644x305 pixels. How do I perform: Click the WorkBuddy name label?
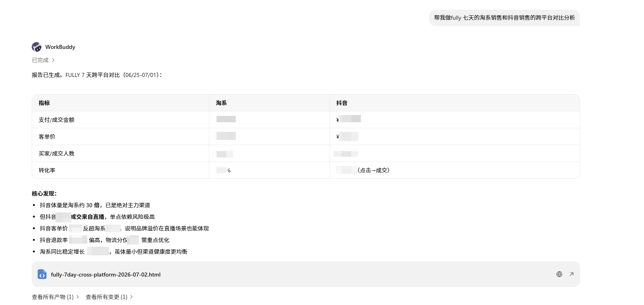coord(60,47)
